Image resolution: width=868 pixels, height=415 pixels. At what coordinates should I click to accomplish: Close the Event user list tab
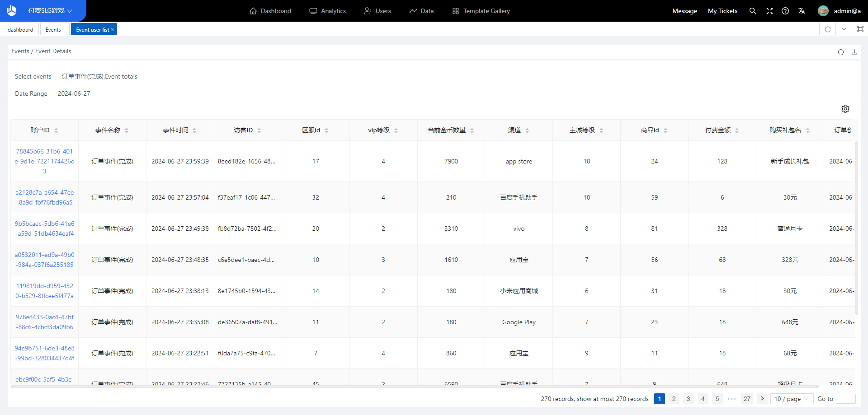pyautogui.click(x=112, y=29)
